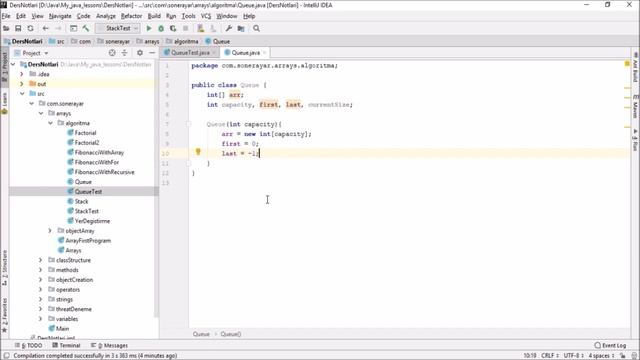Change the UTF-8 file encoding
This screenshot has width=640, height=360.
click(x=574, y=356)
